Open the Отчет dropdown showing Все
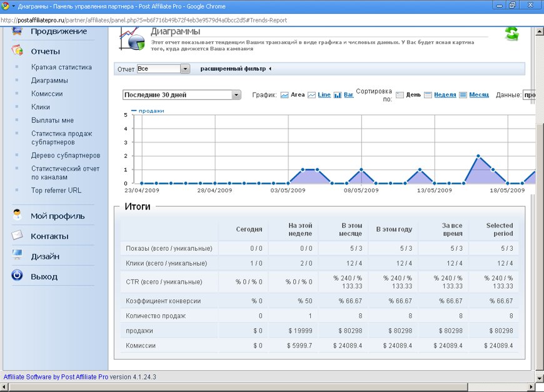Image resolution: width=544 pixels, height=392 pixels. click(x=163, y=69)
